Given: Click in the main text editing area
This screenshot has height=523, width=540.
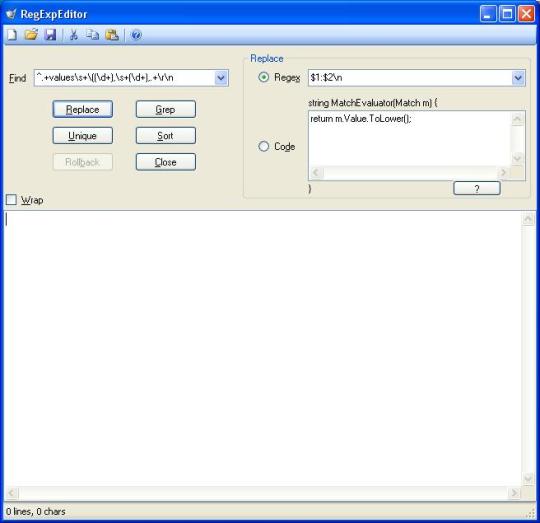Looking at the screenshot, I should [x=263, y=349].
